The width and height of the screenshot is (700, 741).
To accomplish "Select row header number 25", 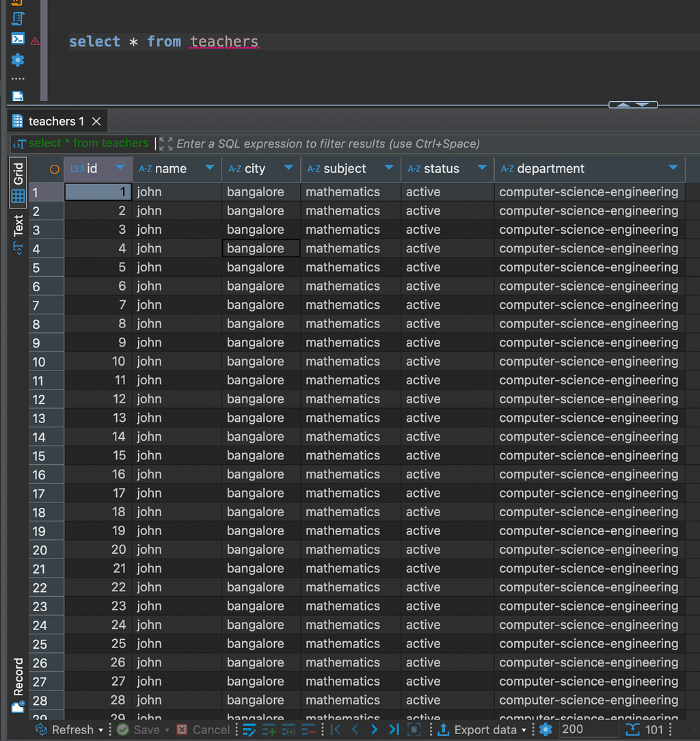I will (x=46, y=644).
